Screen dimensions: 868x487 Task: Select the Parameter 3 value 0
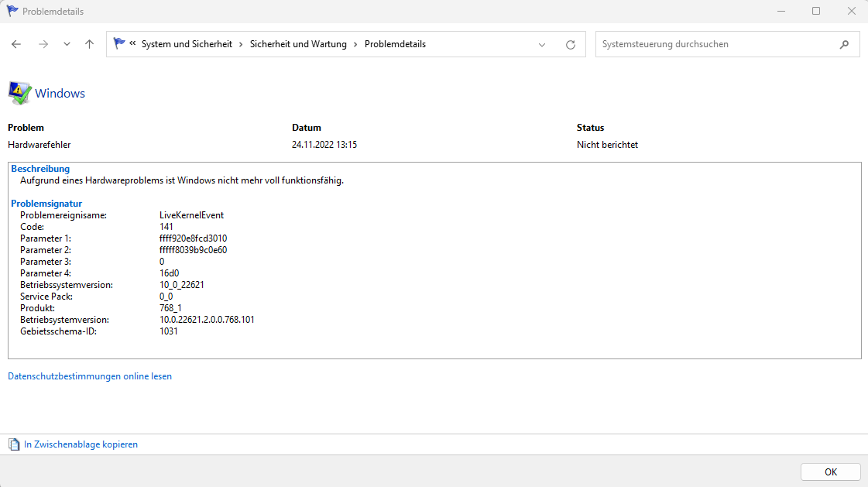162,262
